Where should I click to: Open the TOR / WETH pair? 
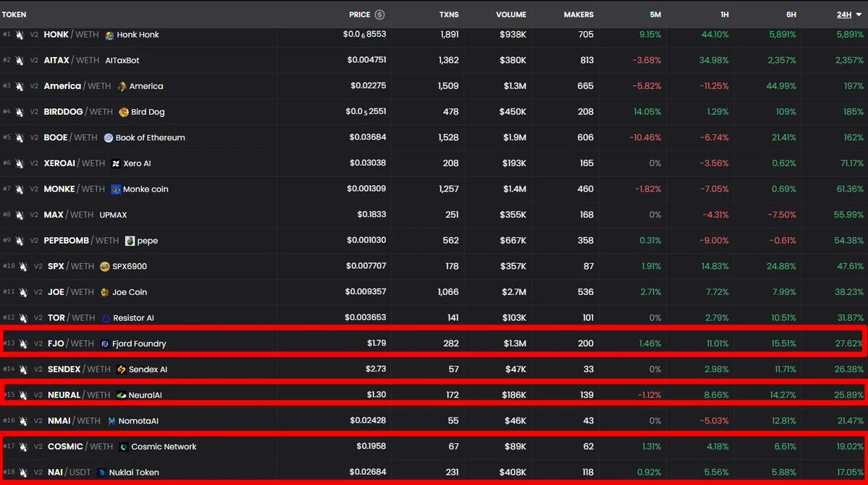pos(72,318)
